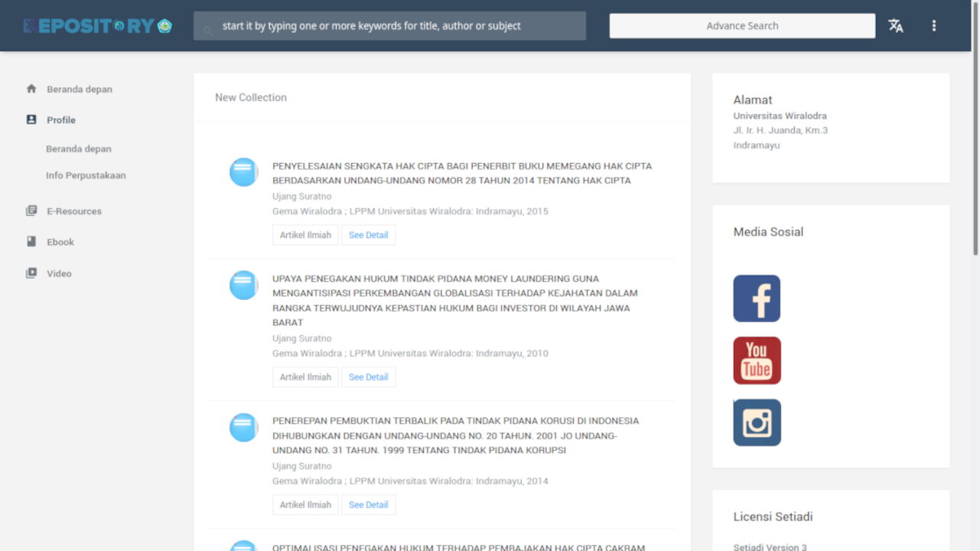
Task: Click the blue icon of Penyelesaian Sengketa Hak Cipta item
Action: (244, 172)
